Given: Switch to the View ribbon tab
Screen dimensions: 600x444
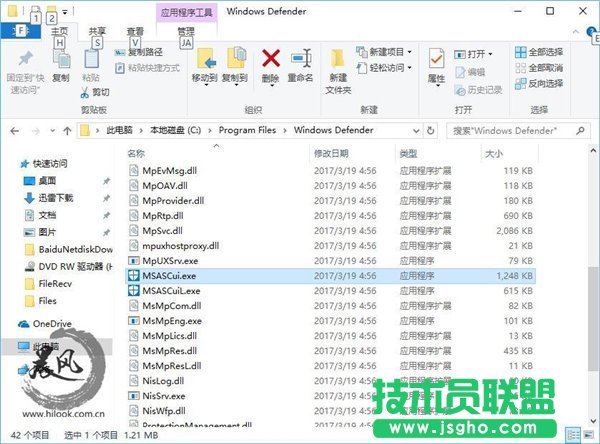Looking at the screenshot, I should pyautogui.click(x=135, y=31).
